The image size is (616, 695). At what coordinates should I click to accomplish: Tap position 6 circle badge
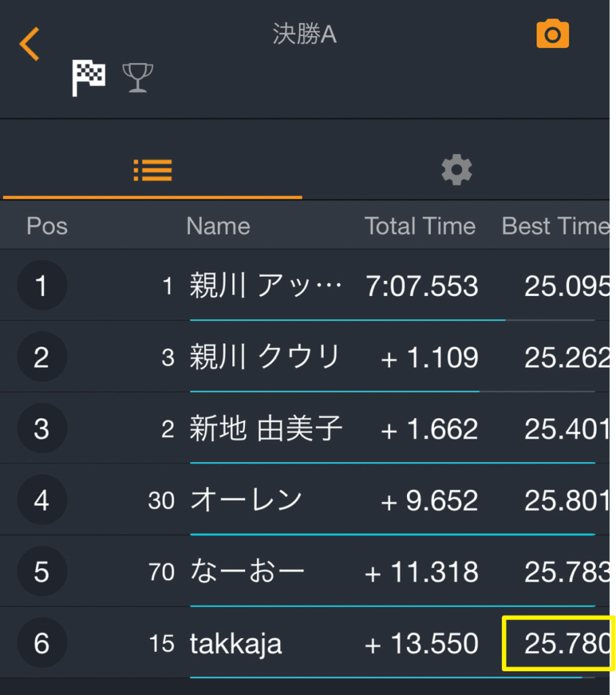(x=41, y=643)
